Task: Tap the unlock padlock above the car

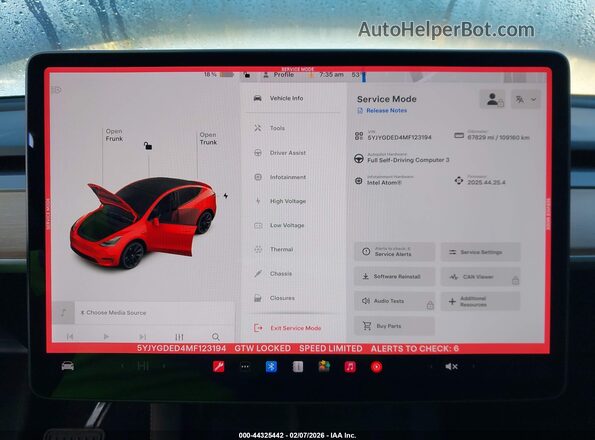Action: tap(148, 146)
